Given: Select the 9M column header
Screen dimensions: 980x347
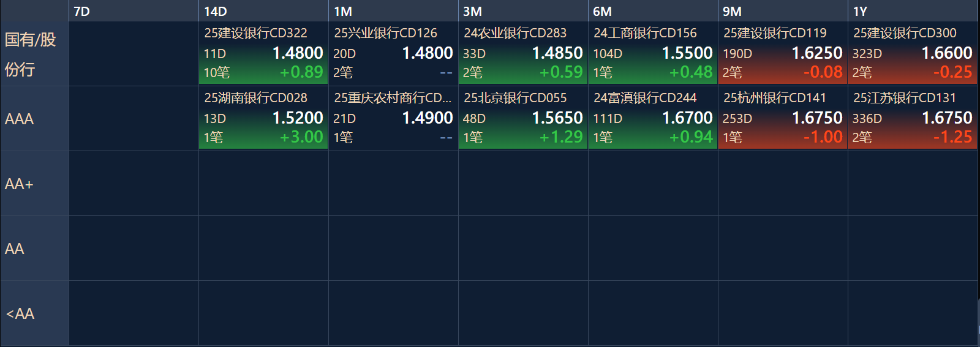Looking at the screenshot, I should coord(783,11).
